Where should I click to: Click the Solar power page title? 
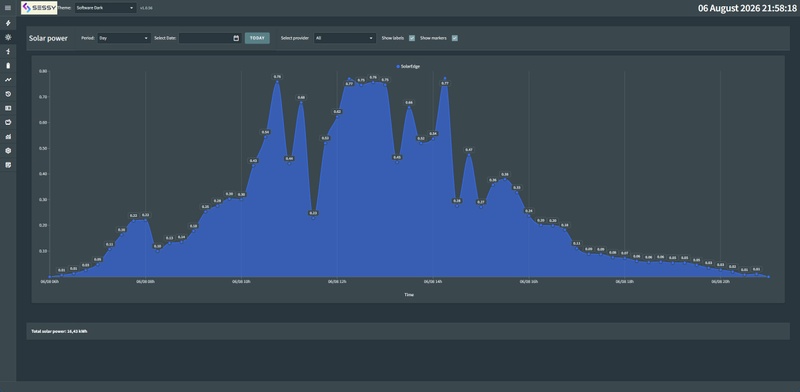tap(48, 38)
